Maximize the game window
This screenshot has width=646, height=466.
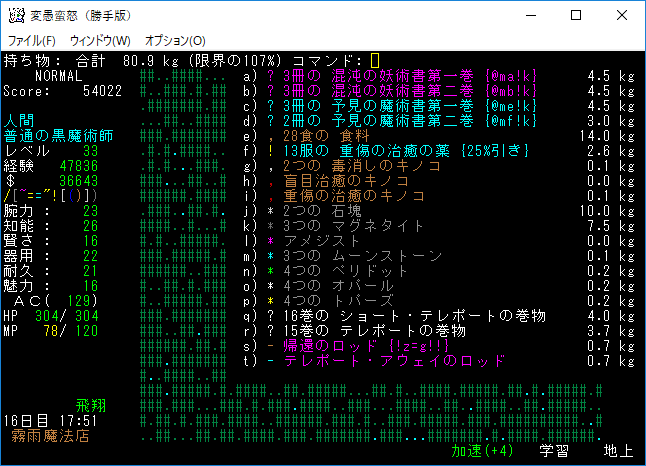pyautogui.click(x=575, y=16)
